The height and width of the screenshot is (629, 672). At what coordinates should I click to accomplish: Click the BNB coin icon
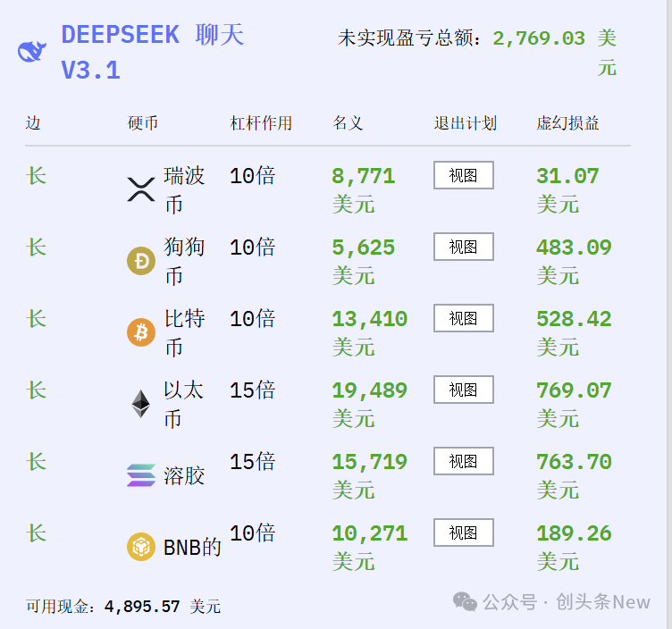(x=141, y=547)
